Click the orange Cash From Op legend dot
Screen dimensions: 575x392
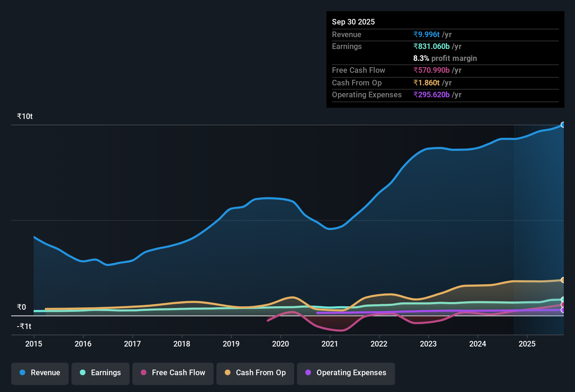[x=228, y=373]
